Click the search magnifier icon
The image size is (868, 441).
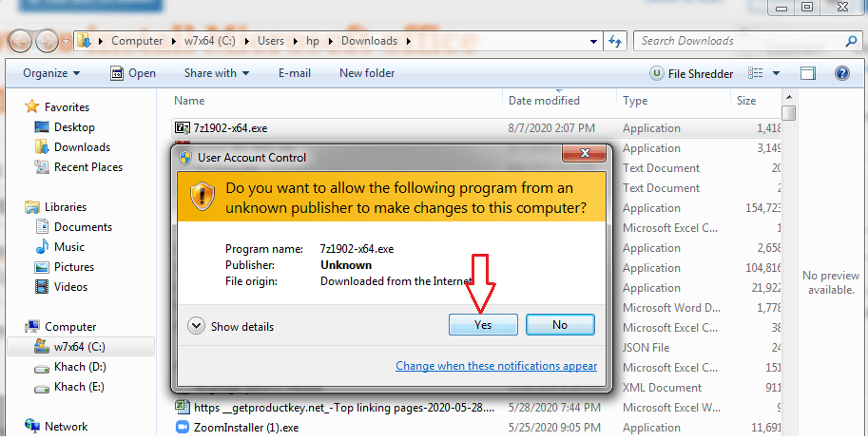(852, 41)
